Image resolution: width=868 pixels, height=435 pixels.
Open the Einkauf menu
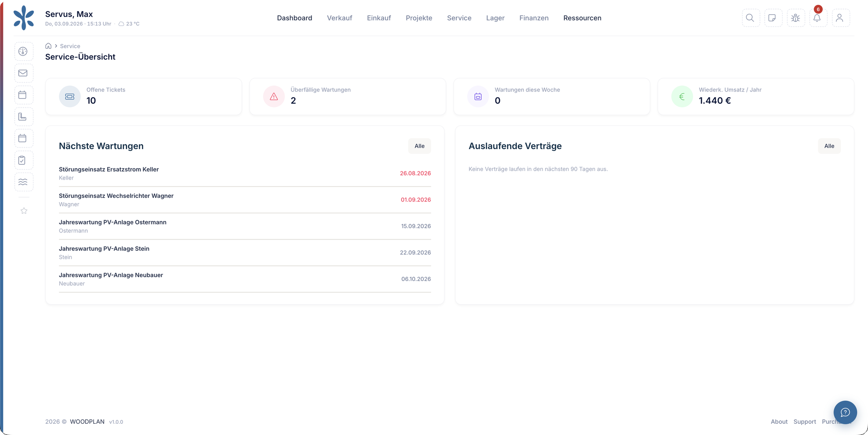click(379, 18)
